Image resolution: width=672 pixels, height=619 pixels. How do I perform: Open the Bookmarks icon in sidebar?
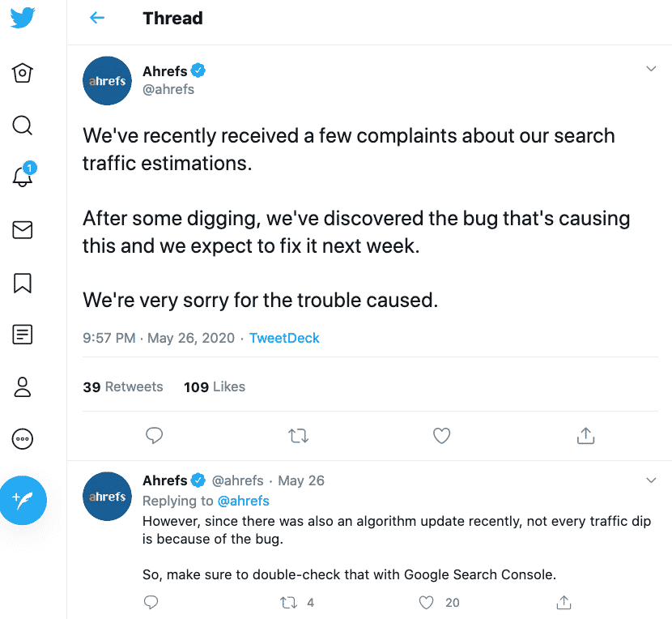[x=23, y=283]
